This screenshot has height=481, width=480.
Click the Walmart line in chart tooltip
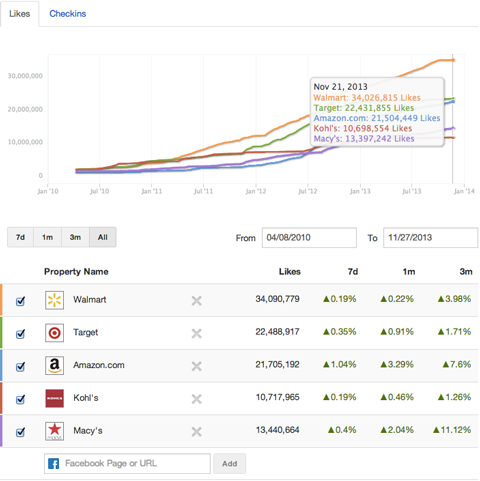click(367, 98)
